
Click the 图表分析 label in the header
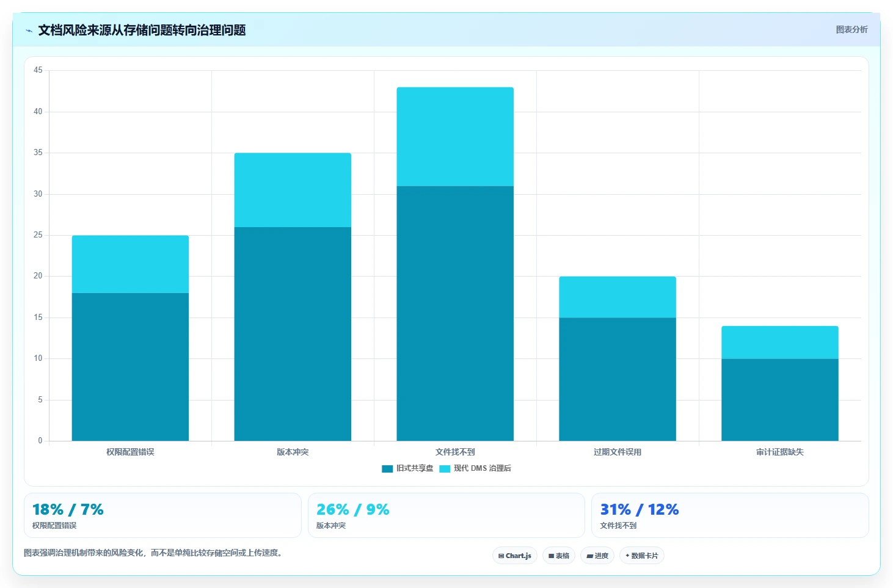click(851, 29)
